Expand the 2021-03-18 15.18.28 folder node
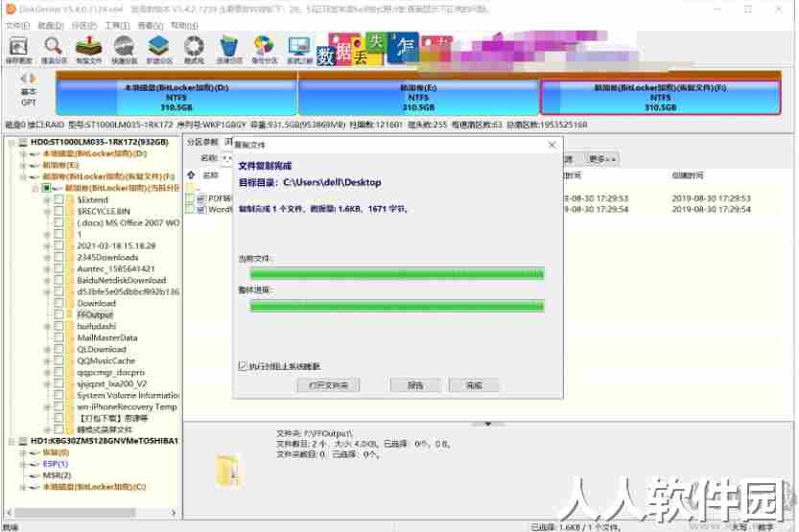 click(x=47, y=246)
